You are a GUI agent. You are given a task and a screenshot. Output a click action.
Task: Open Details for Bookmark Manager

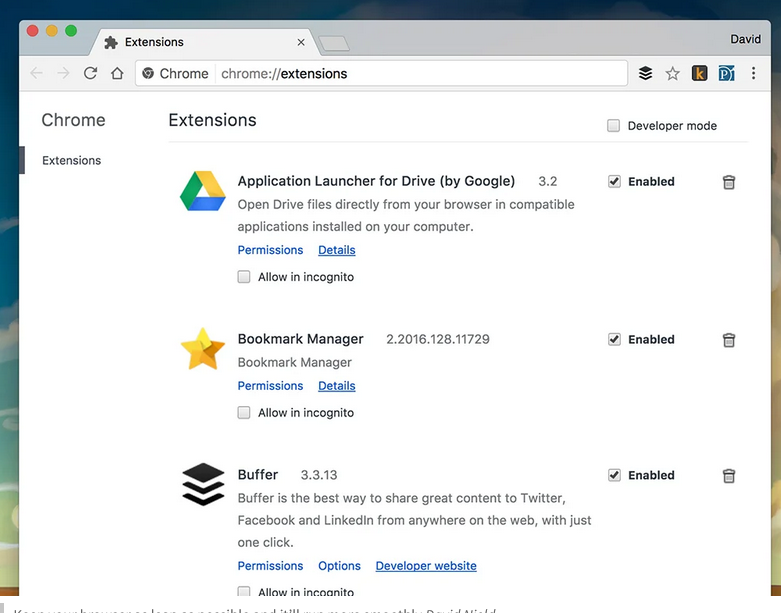pyautogui.click(x=337, y=386)
